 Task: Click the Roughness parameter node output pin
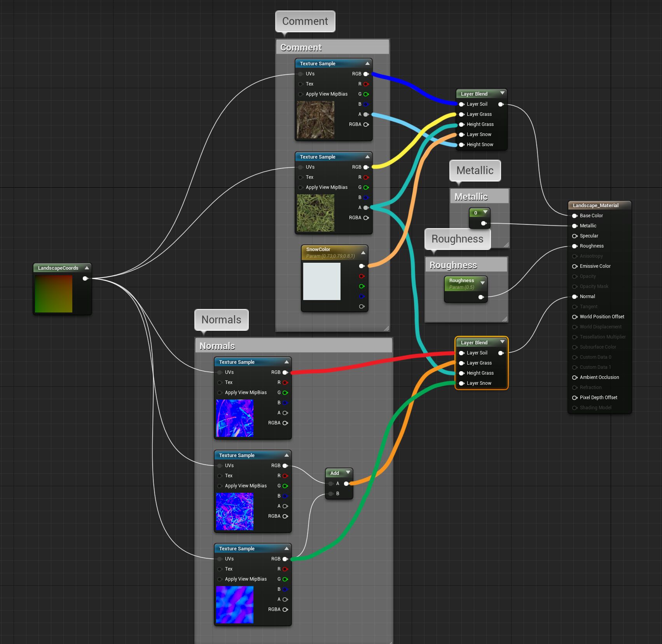tap(481, 297)
